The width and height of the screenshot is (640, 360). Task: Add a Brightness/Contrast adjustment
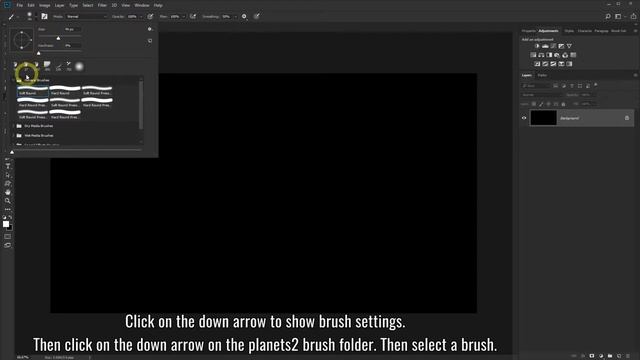tap(537, 46)
